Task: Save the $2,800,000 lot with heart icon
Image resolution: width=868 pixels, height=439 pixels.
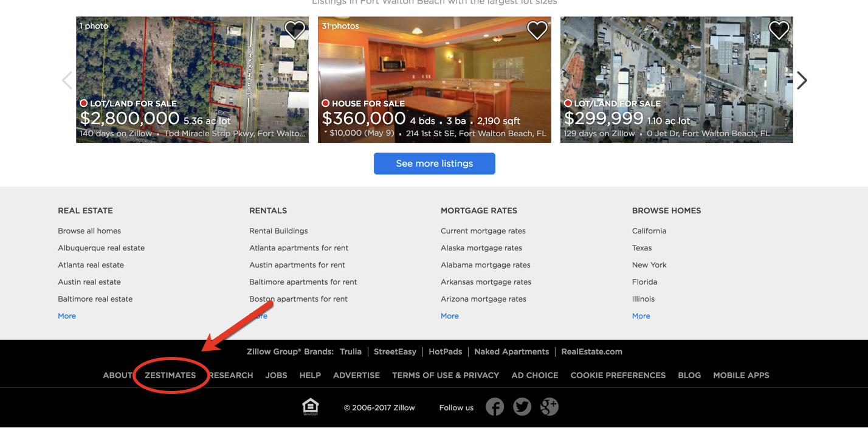Action: click(295, 30)
